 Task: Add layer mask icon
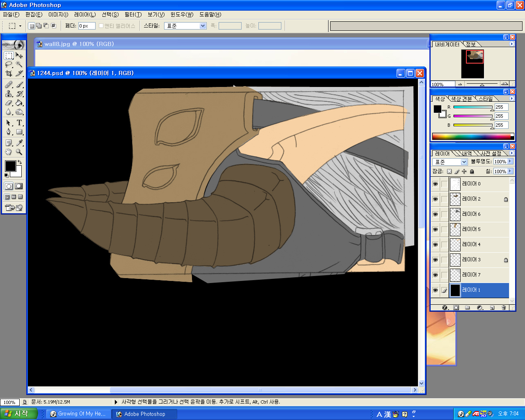(x=456, y=308)
